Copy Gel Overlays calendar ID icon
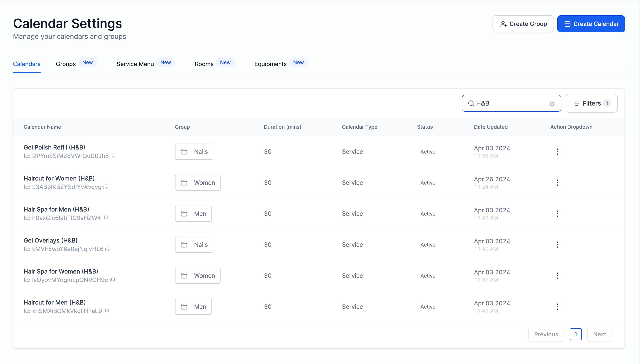The height and width of the screenshot is (364, 640). click(x=108, y=249)
